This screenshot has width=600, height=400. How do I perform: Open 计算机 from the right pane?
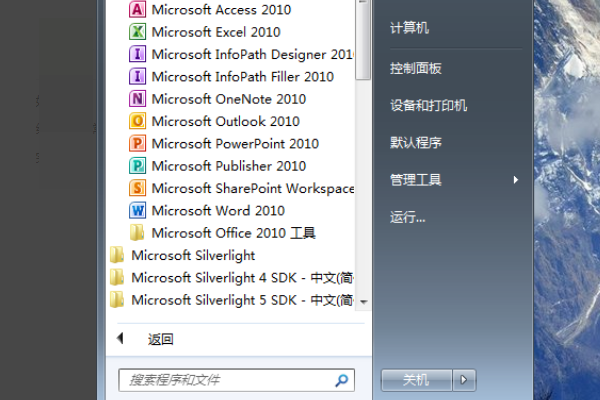[409, 28]
